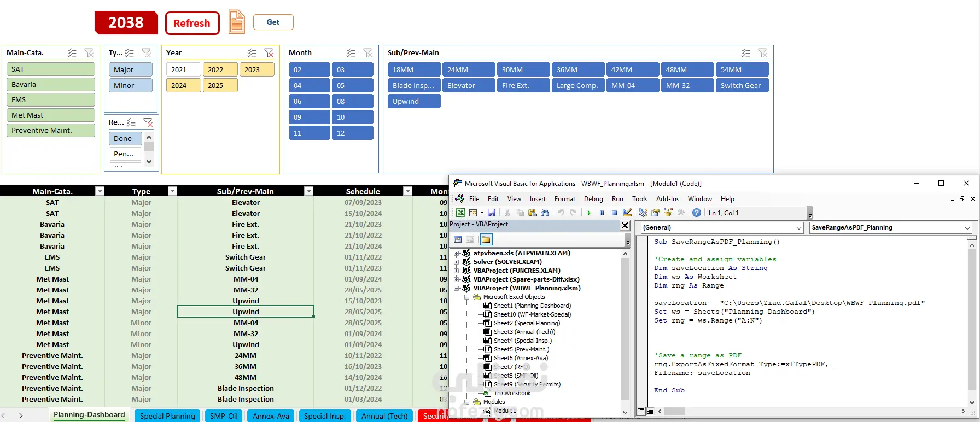Viewport: 980px width, 422px height.
Task: Click the View Microsoft Excel icon
Action: [460, 213]
